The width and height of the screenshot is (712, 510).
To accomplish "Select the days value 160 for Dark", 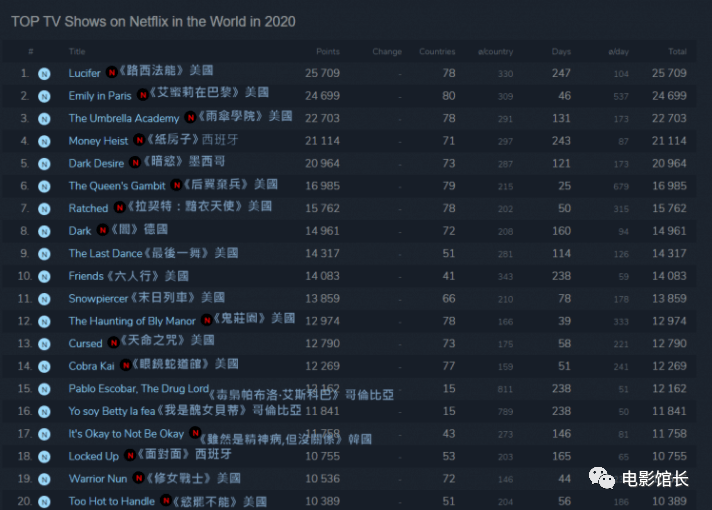I will (561, 231).
